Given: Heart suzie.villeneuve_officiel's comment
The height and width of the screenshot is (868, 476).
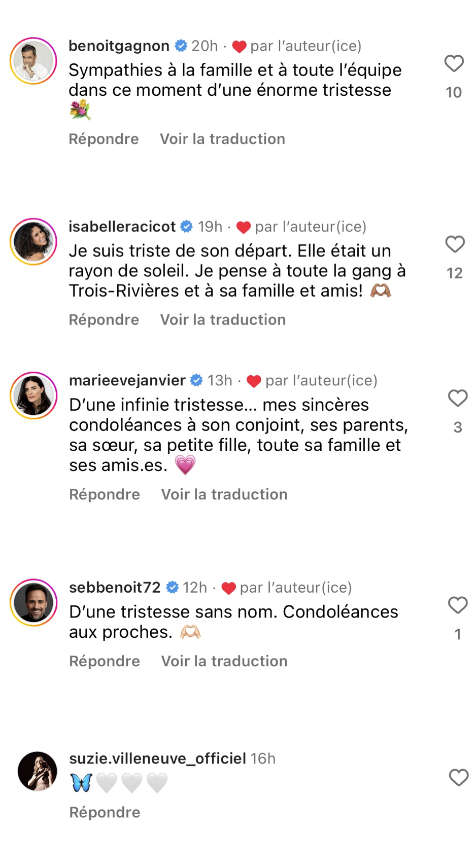Looking at the screenshot, I should pyautogui.click(x=458, y=778).
